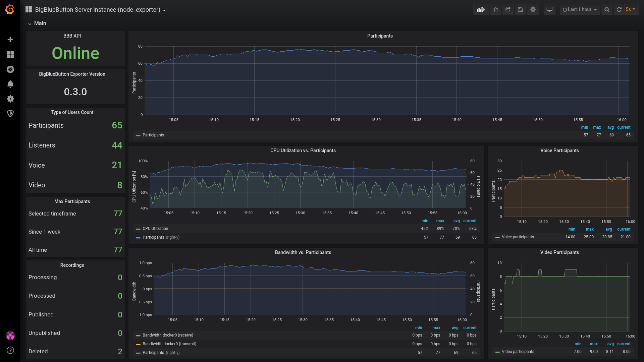The image size is (644, 362).
Task: Zoom out time range magnifier icon
Action: tap(607, 9)
